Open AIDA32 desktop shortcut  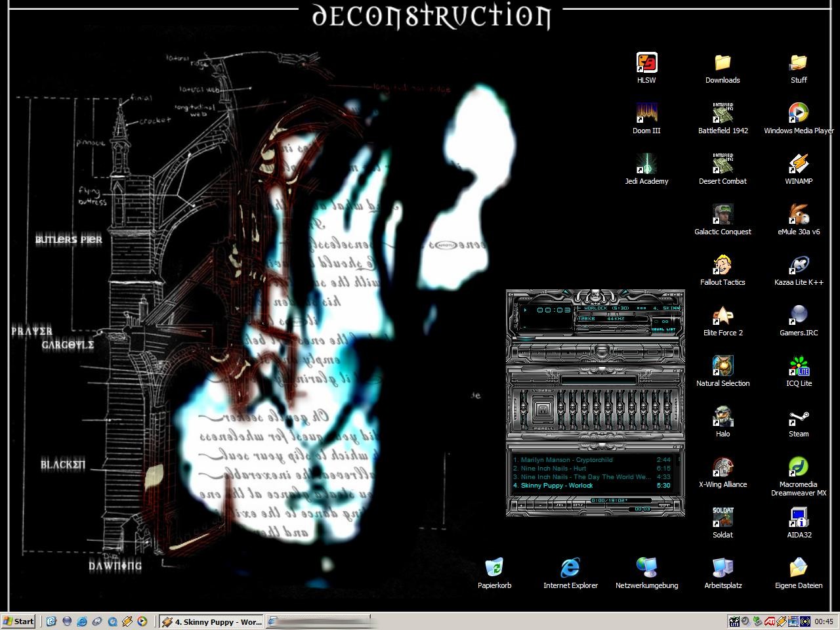[x=799, y=523]
